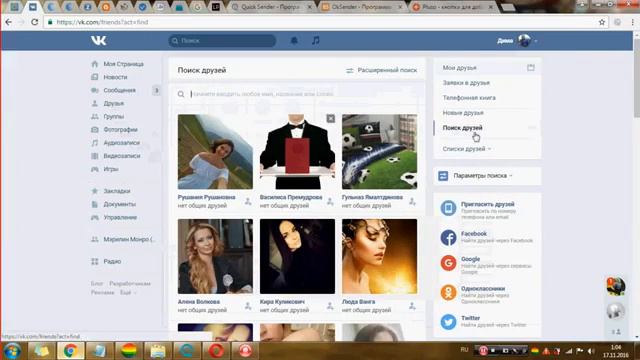Select Новые друзья tab
640x360 pixels.
[463, 113]
